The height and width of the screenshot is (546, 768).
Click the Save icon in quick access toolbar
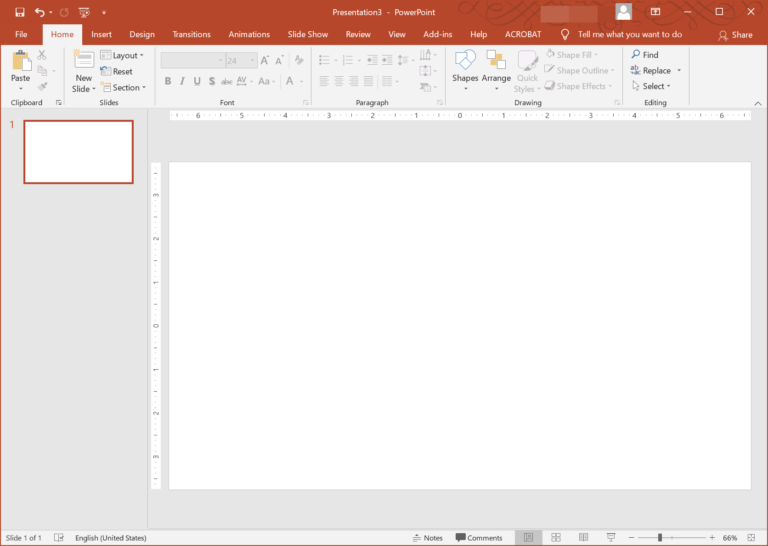[19, 12]
